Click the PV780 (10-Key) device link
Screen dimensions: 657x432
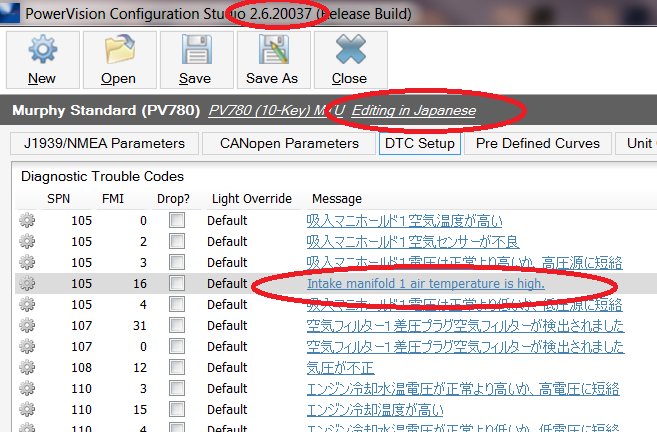[277, 110]
